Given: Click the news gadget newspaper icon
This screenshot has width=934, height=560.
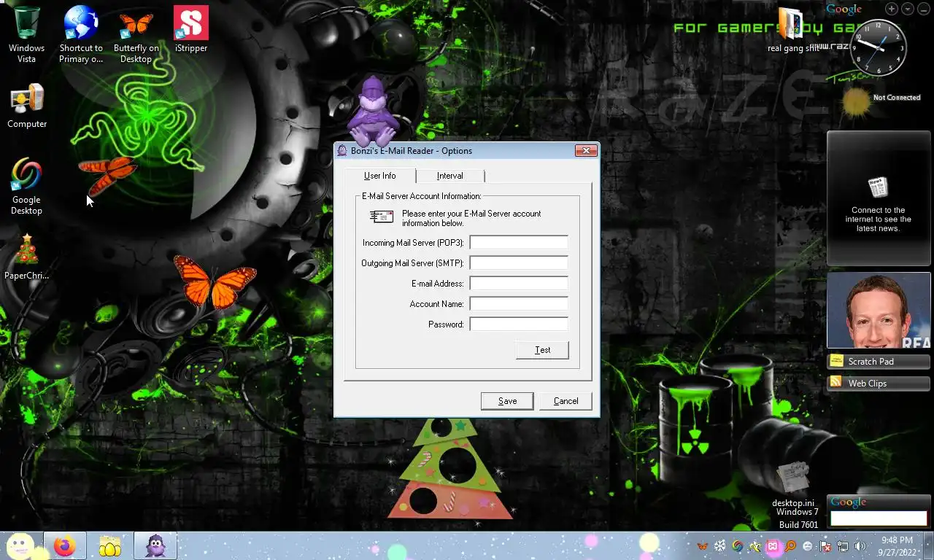Looking at the screenshot, I should coord(878,187).
